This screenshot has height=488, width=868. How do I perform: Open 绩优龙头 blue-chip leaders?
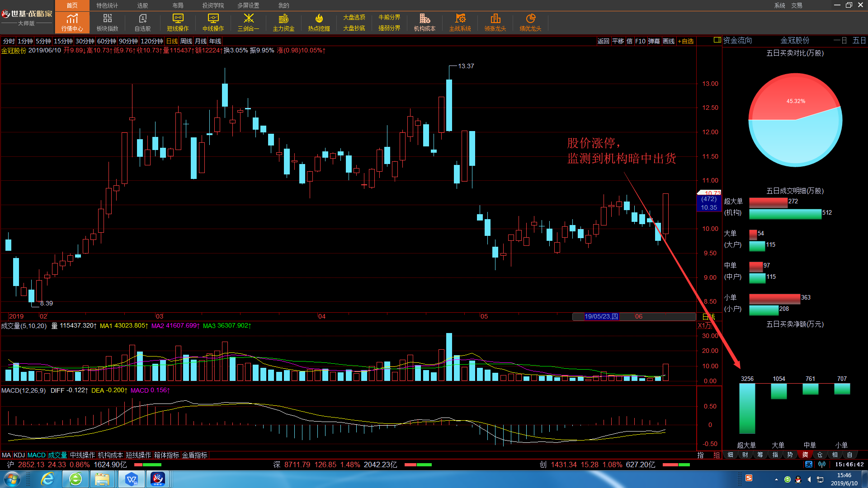530,22
